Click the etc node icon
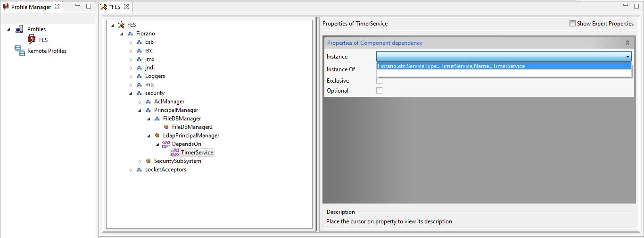Image resolution: width=644 pixels, height=238 pixels. tap(139, 51)
